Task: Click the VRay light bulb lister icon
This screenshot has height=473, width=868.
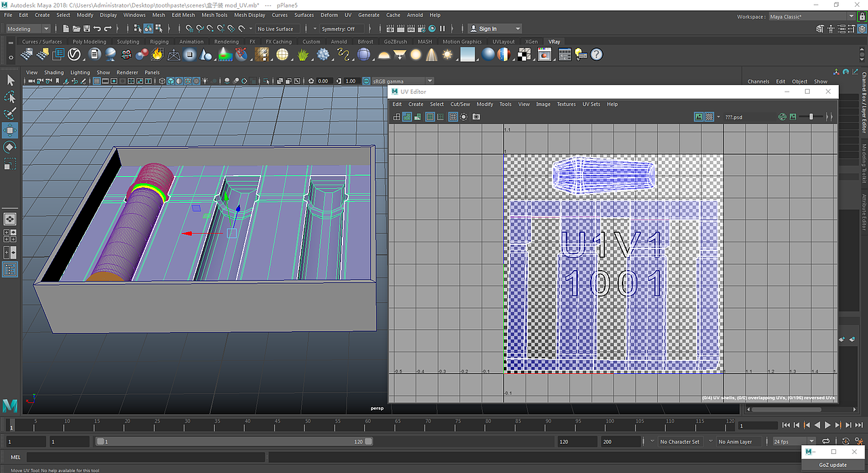Action: click(x=580, y=54)
